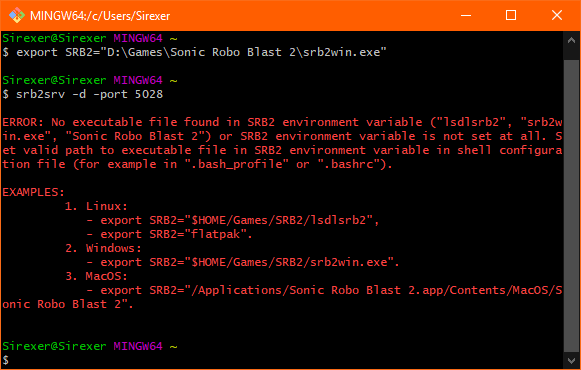Click the '1. Linux:' line

[96, 206]
